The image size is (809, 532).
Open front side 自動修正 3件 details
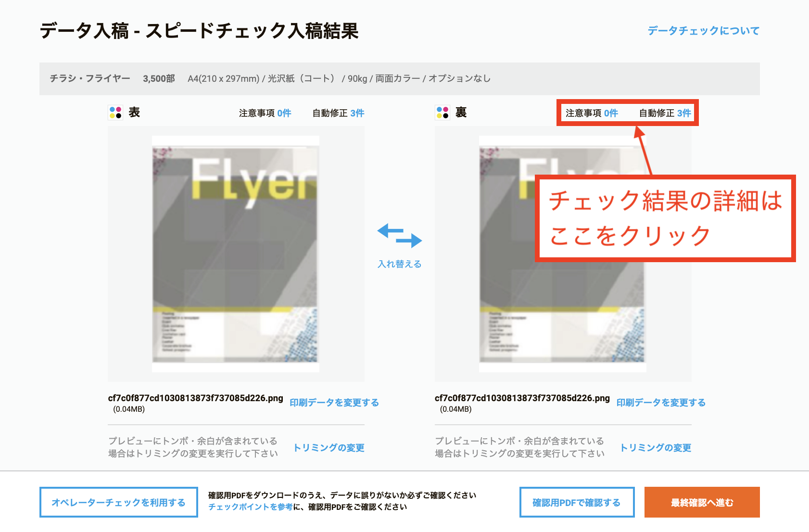click(338, 113)
